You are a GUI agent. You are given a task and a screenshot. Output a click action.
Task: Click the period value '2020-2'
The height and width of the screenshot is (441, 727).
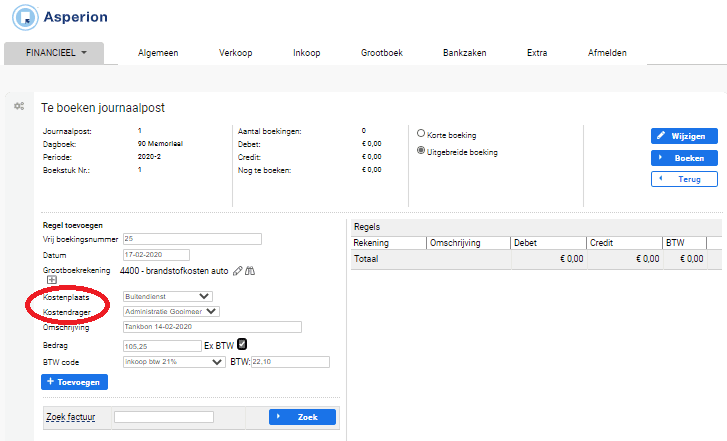click(149, 157)
